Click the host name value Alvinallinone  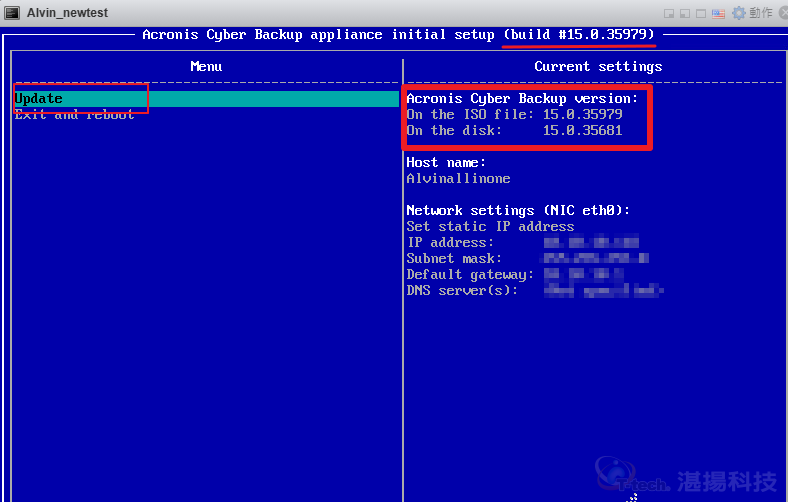click(x=458, y=178)
